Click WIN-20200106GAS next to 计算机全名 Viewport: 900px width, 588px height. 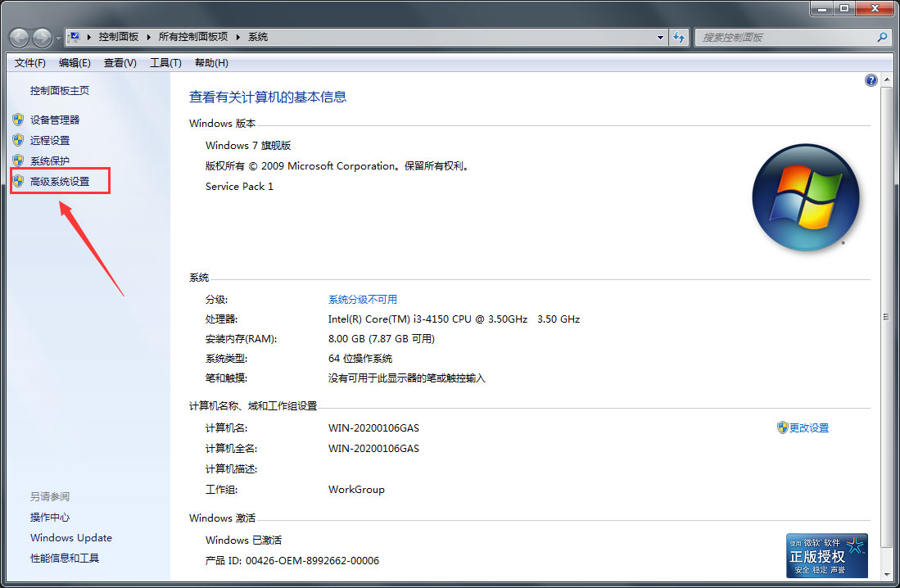pos(373,449)
